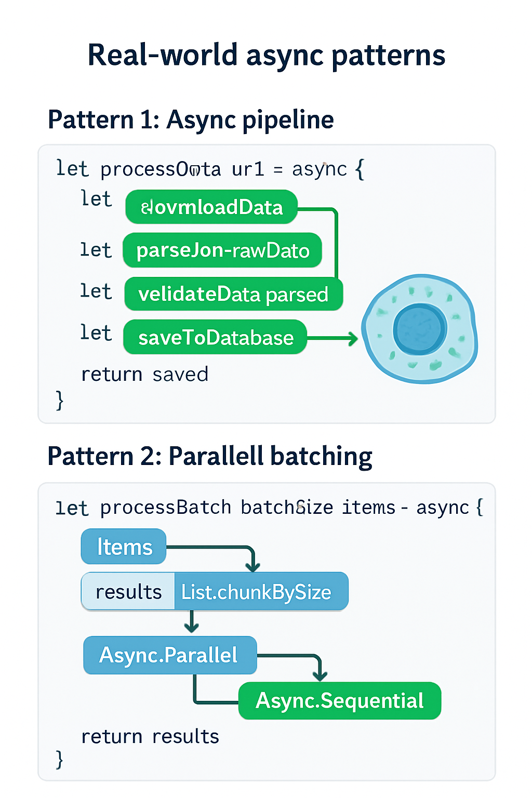
Task: Click the Async.Parallel blue block
Action: point(170,655)
